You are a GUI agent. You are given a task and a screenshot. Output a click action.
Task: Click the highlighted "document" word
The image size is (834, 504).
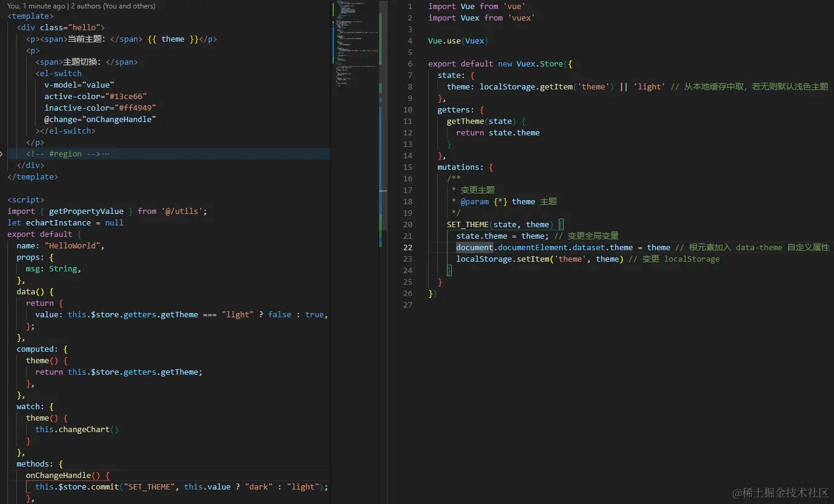point(475,248)
